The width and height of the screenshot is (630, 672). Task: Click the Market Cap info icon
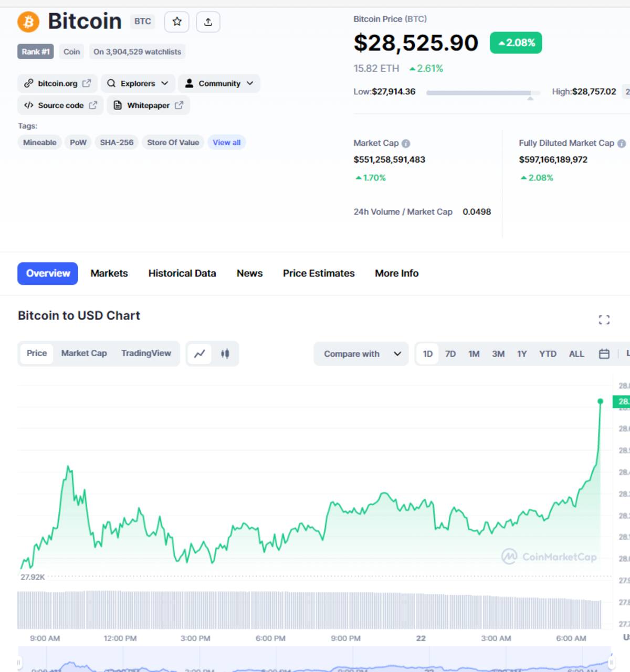pyautogui.click(x=406, y=143)
